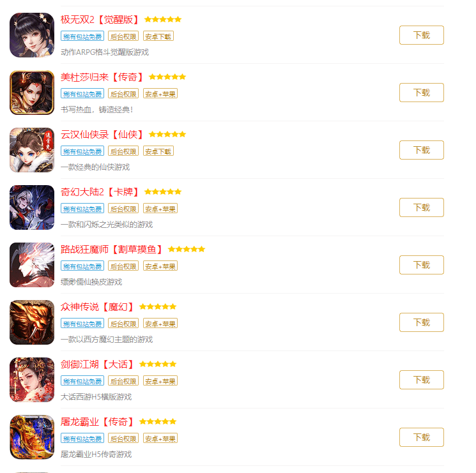Screen dimensions: 476x473
Task: Select the 屠龙霸业 game icon
Action: pos(32,437)
